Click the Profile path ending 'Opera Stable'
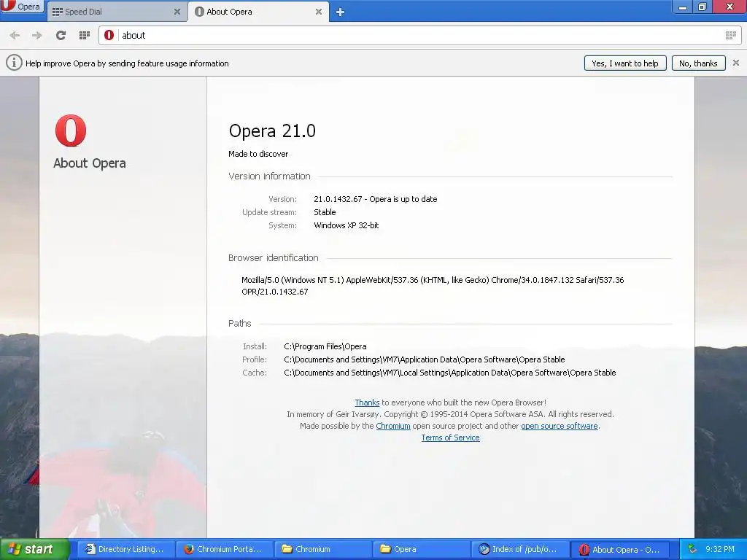747x560 pixels. pyautogui.click(x=425, y=359)
